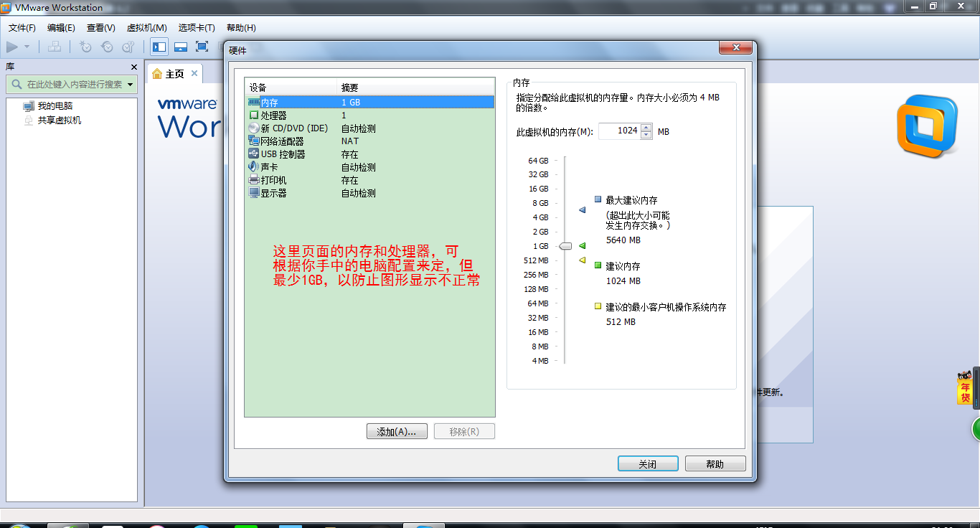This screenshot has width=980, height=528.
Task: Click the memory size field showing 1024
Action: (x=619, y=131)
